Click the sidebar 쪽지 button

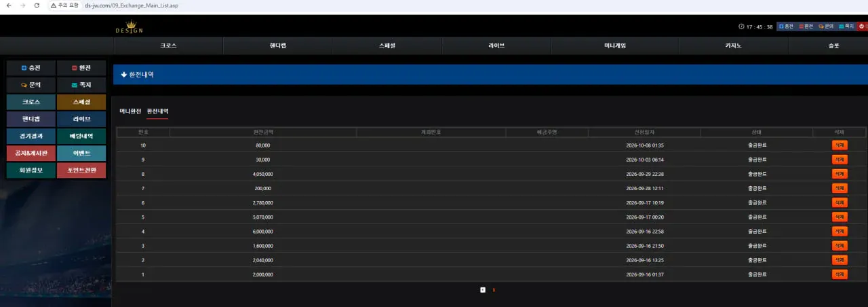(81, 85)
